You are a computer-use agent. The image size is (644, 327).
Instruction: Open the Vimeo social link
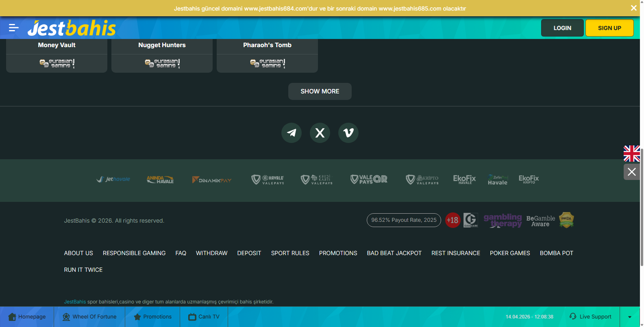tap(348, 133)
